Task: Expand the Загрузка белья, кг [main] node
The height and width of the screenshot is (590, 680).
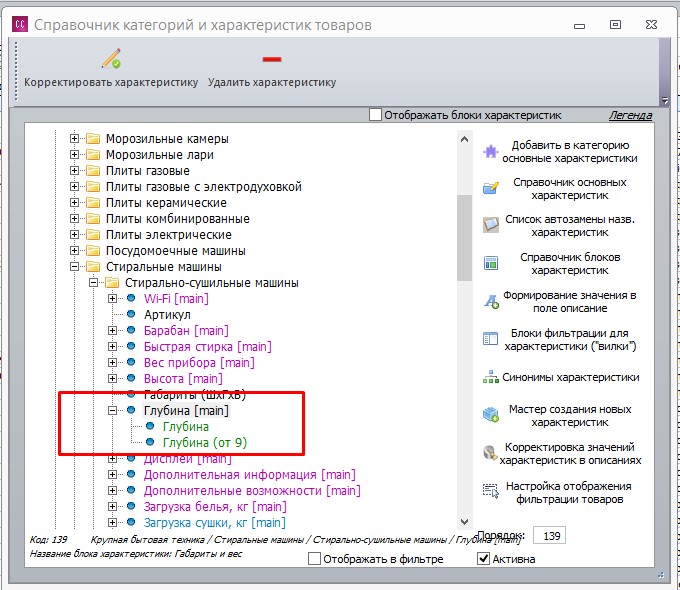Action: tap(112, 507)
